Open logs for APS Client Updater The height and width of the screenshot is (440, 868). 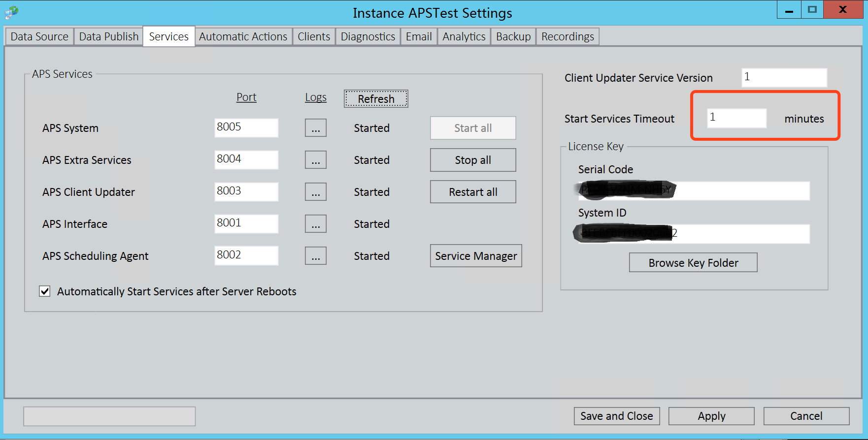pos(315,192)
